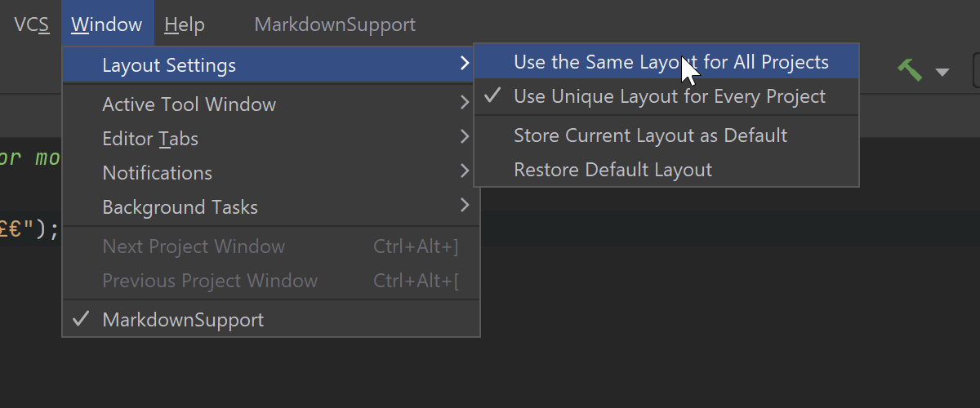Click the Next Project Window entry
Screen dimensions: 980x408
click(194, 246)
